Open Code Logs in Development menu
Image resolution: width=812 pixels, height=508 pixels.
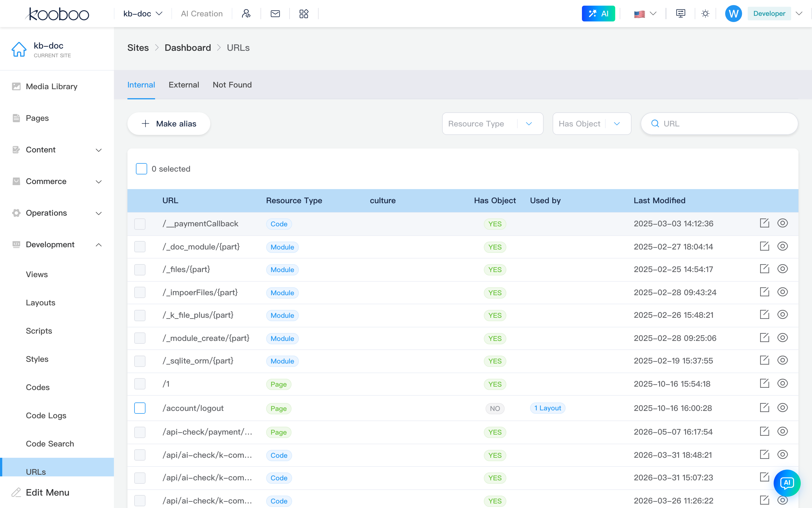point(46,415)
